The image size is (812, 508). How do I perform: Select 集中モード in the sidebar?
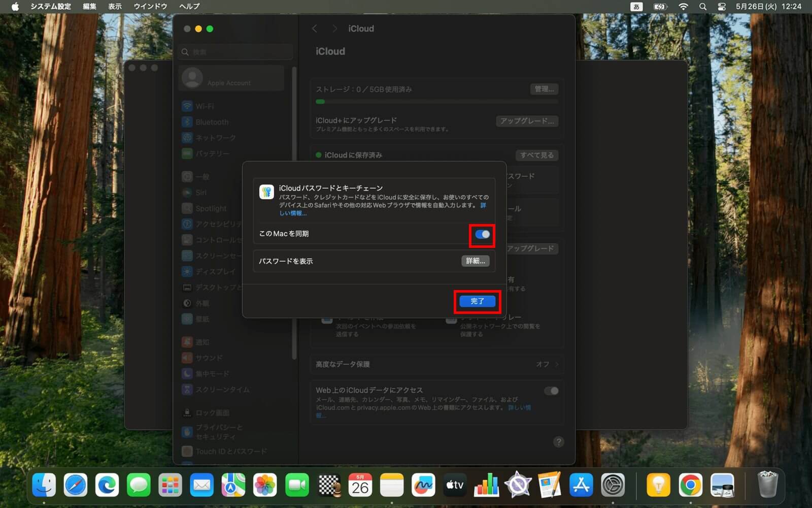231,373
